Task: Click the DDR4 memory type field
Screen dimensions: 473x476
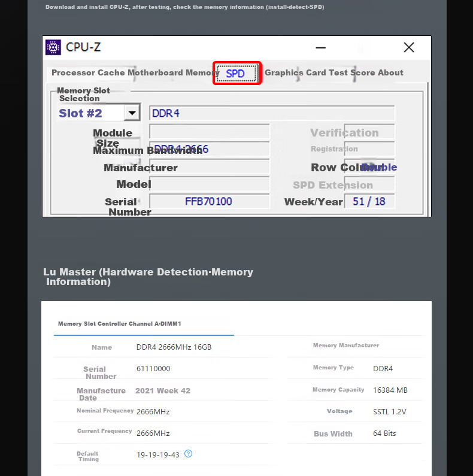Action: pos(272,113)
